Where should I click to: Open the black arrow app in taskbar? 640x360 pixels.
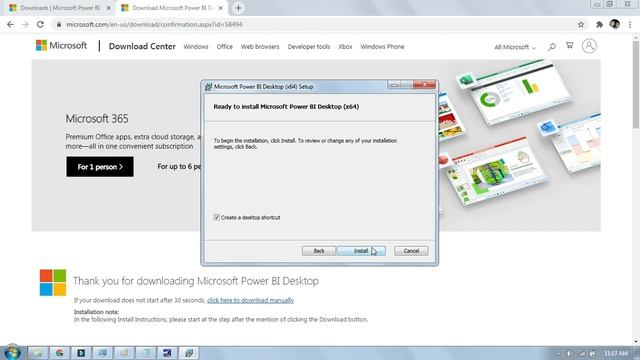[81, 353]
